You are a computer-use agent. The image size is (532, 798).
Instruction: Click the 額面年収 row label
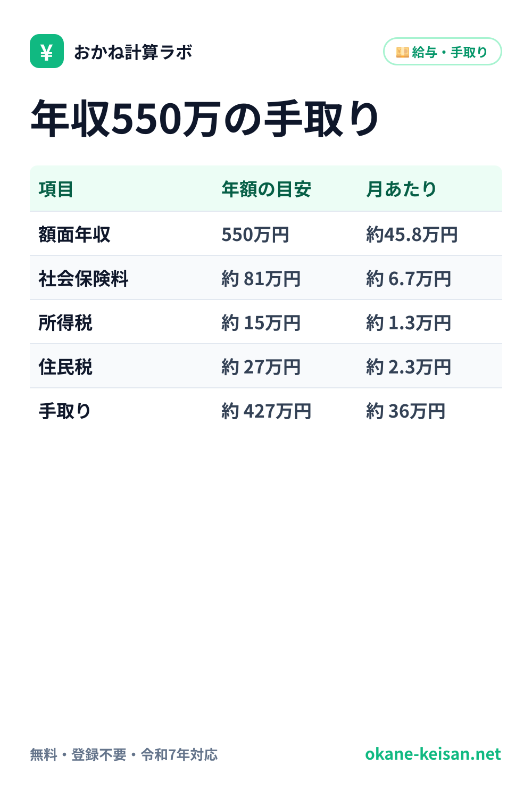[x=74, y=234]
